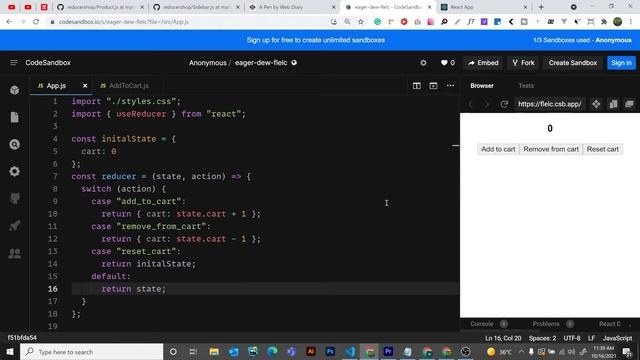This screenshot has height=360, width=640.
Task: Open the Chrome extensions puzzle icon
Action: click(604, 22)
